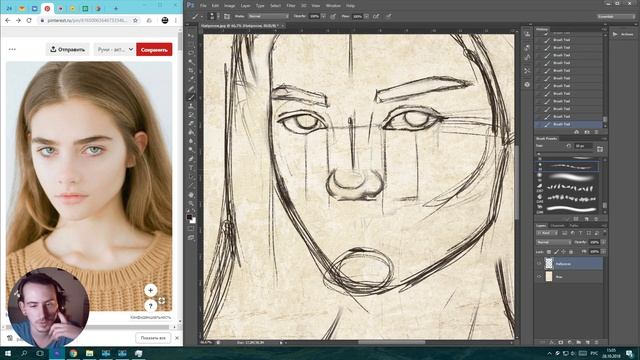This screenshot has height=360, width=640.
Task: Enable airbrush mode in options bar
Action: 376,16
